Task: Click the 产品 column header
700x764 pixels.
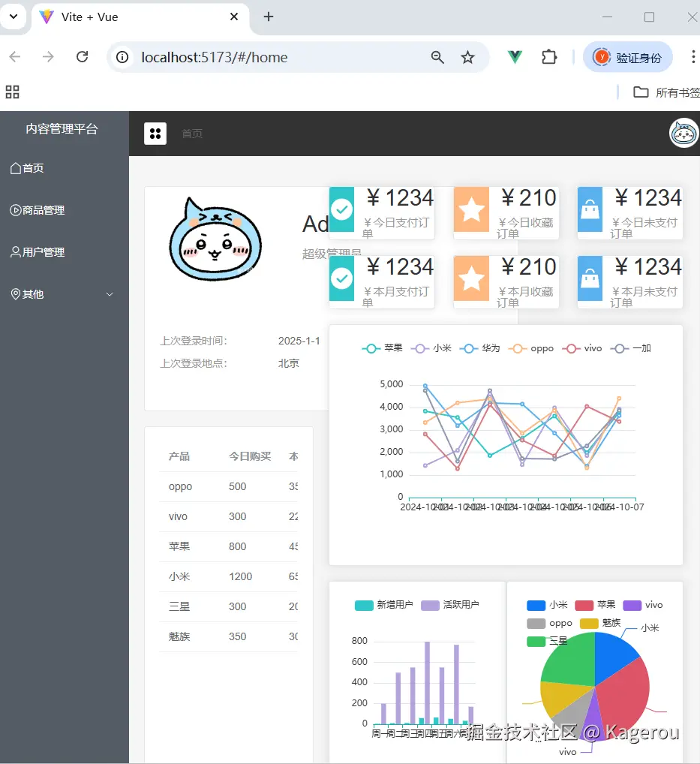Action: (179, 456)
